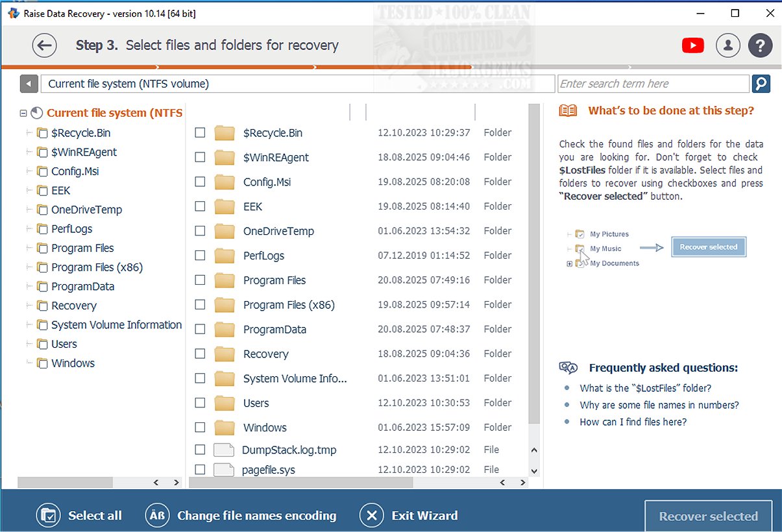Click the Select all checklist icon
The width and height of the screenshot is (782, 532).
click(48, 516)
